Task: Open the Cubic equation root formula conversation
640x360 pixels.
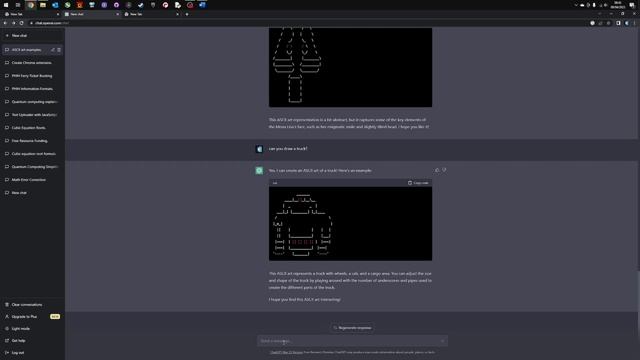Action: coord(32,154)
